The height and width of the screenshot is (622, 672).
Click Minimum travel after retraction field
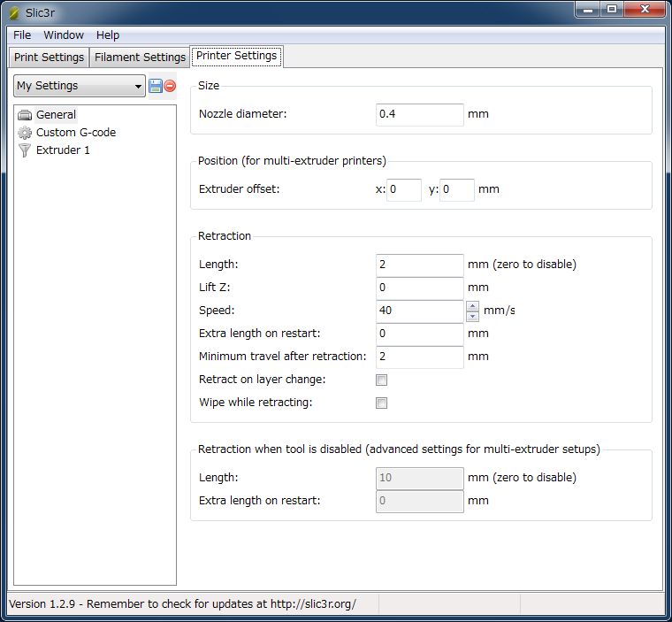420,357
